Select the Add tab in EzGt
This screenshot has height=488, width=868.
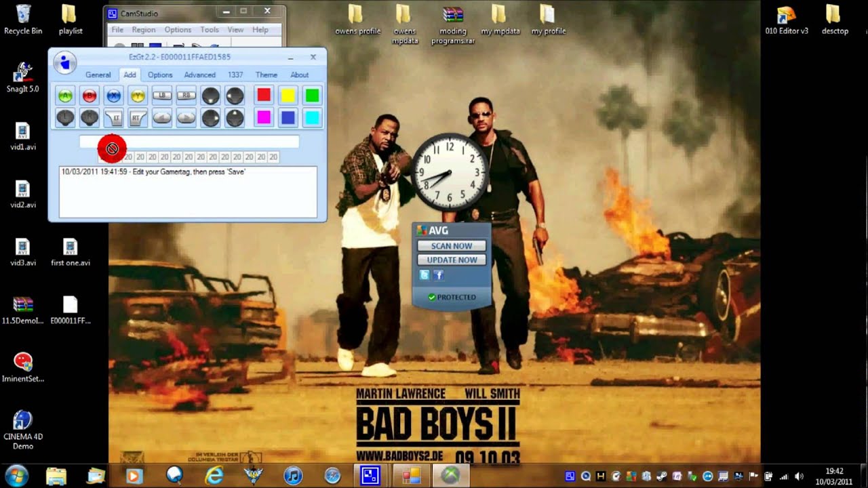130,75
